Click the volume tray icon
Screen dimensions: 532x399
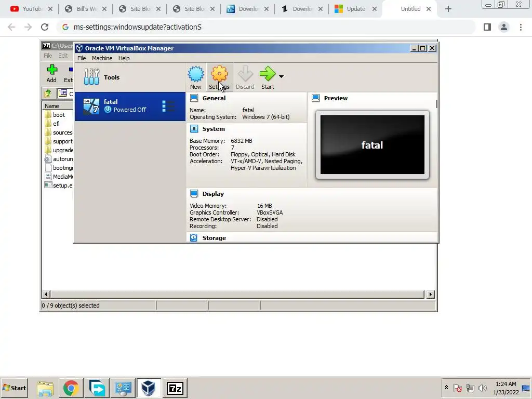(x=483, y=388)
